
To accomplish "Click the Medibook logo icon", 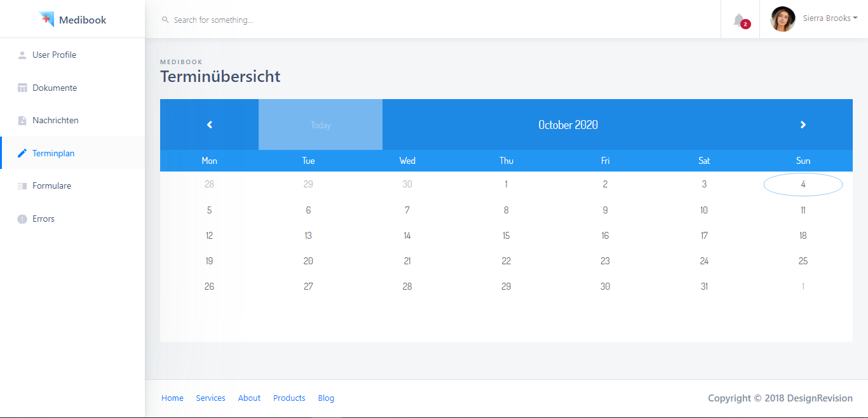I will pyautogui.click(x=46, y=20).
